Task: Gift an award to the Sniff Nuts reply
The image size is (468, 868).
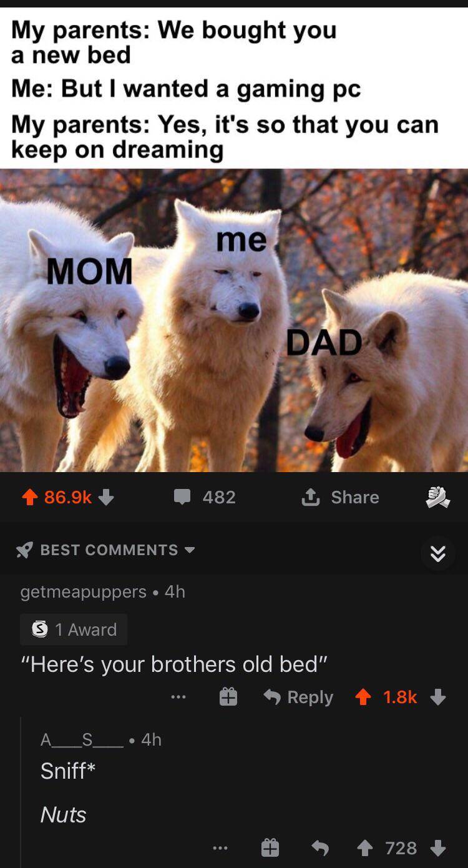Action: click(270, 848)
